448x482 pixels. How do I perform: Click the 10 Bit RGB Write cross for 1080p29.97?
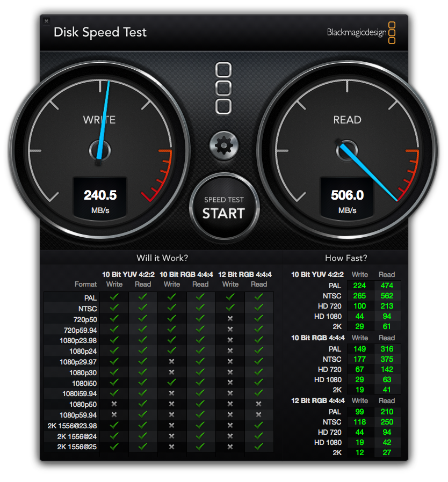172,362
